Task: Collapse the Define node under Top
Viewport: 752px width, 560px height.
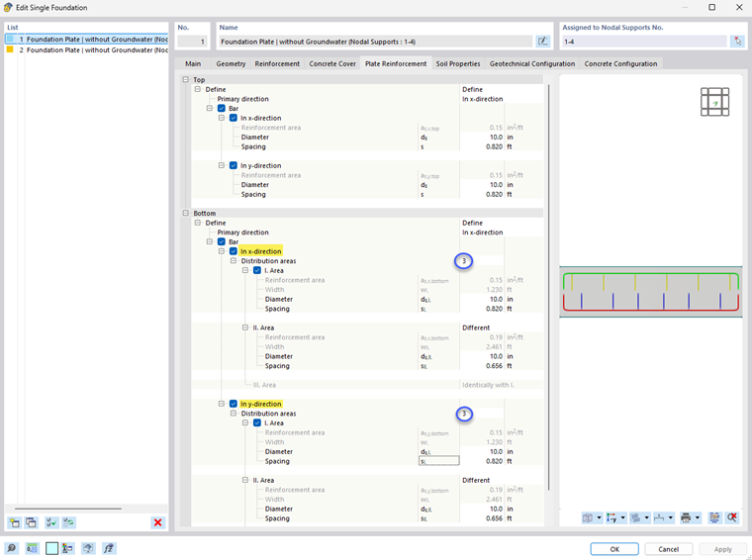Action: coord(198,89)
